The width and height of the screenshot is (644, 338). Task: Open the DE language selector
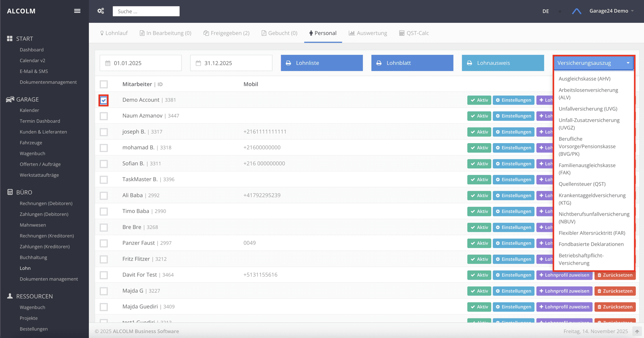[x=546, y=11]
